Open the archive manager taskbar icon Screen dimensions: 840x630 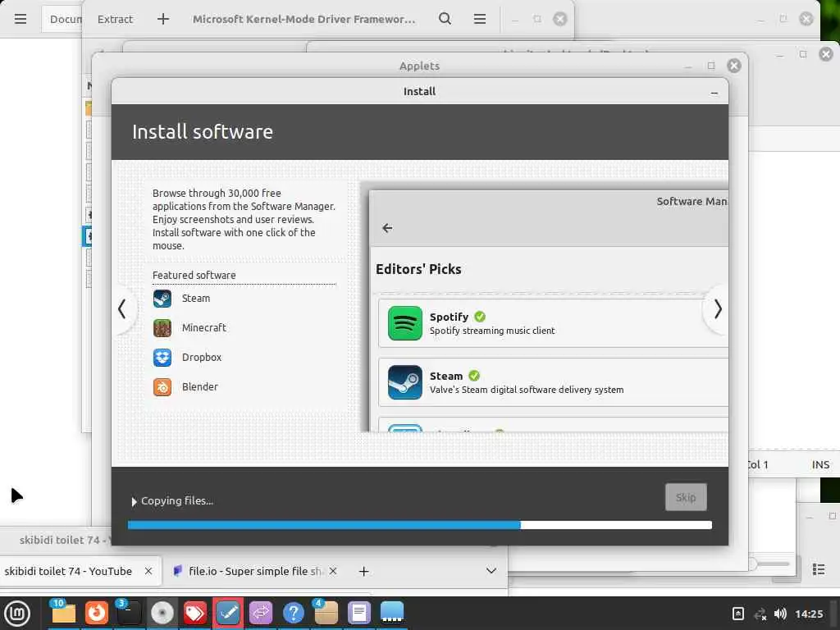click(326, 613)
